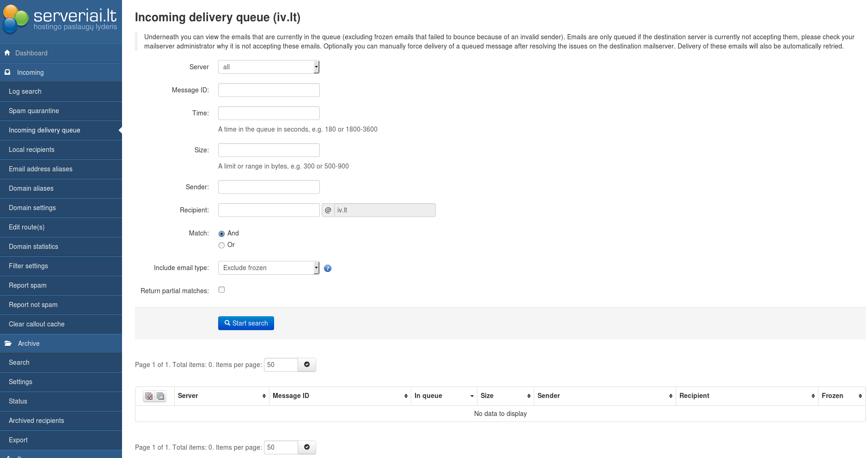The width and height of the screenshot is (868, 458).
Task: Go to Domain statistics in the sidebar
Action: [33, 247]
